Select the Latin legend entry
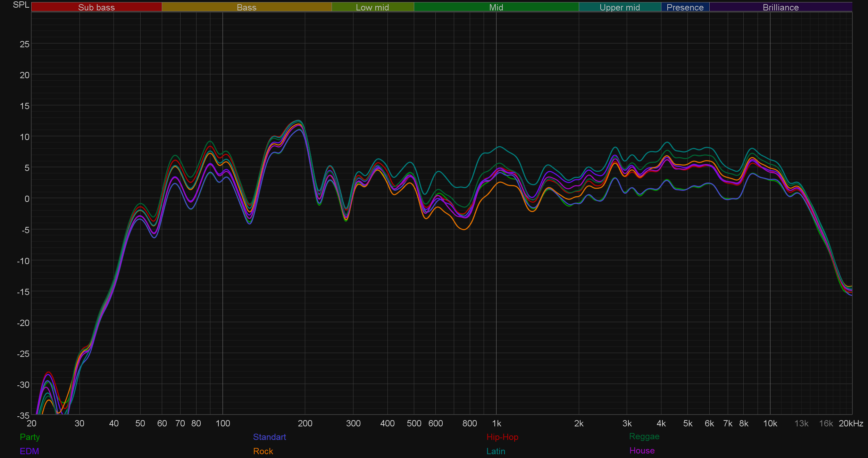 click(x=496, y=451)
